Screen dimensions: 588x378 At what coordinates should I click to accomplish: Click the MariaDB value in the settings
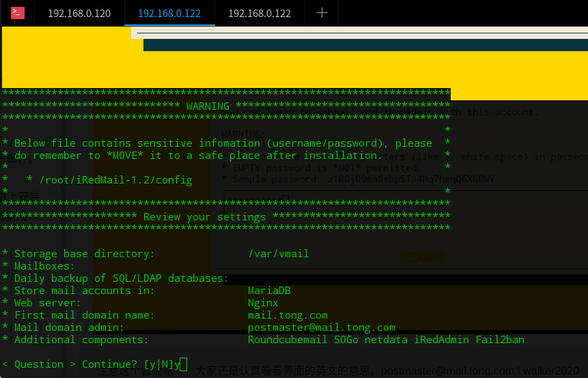coord(269,291)
